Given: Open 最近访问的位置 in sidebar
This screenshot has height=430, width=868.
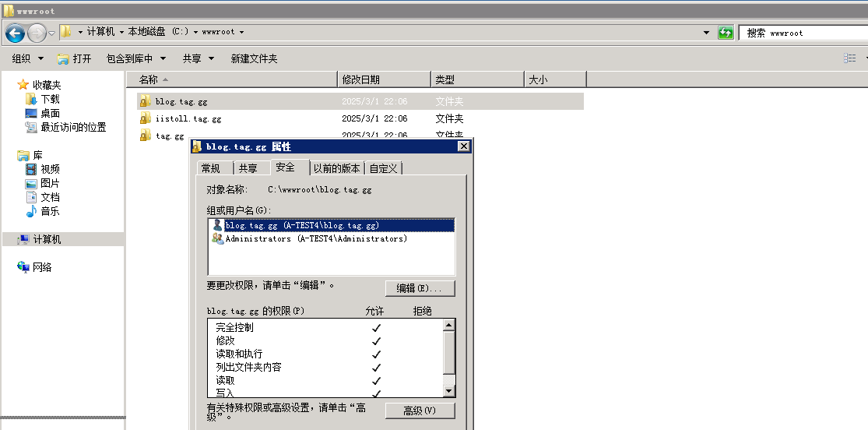Looking at the screenshot, I should tap(72, 127).
